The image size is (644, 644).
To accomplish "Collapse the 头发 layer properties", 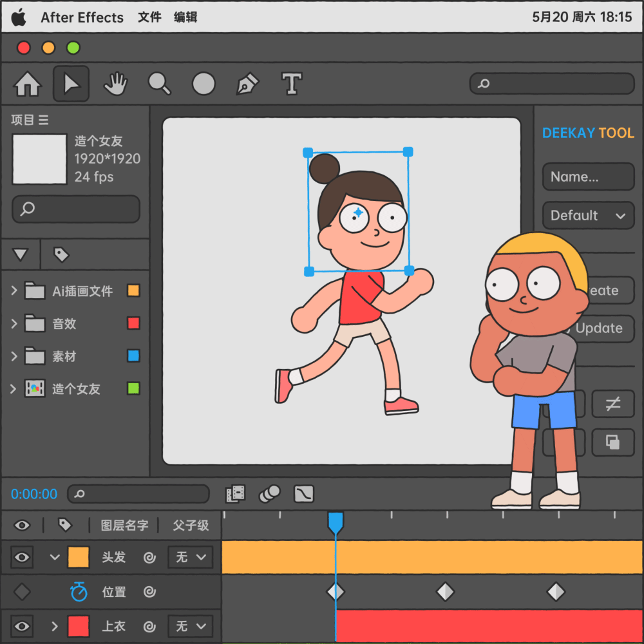I will coord(55,557).
